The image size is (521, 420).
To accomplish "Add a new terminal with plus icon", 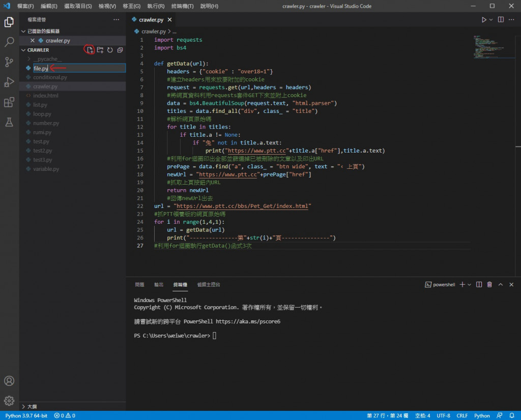I will (x=462, y=285).
